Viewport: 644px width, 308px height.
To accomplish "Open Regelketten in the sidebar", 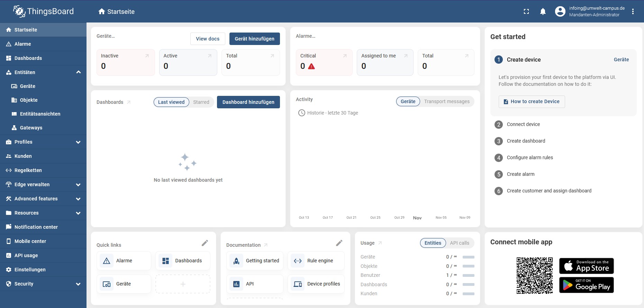I will point(28,170).
